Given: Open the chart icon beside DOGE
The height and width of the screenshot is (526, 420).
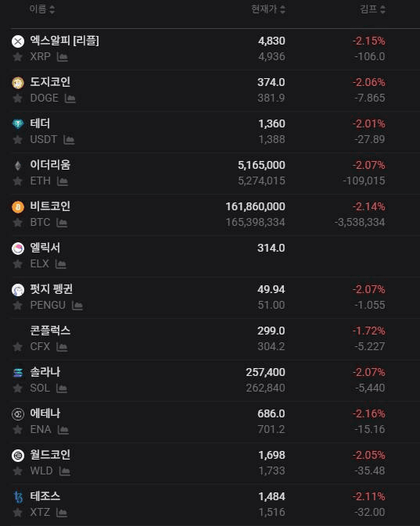Looking at the screenshot, I should [x=70, y=98].
